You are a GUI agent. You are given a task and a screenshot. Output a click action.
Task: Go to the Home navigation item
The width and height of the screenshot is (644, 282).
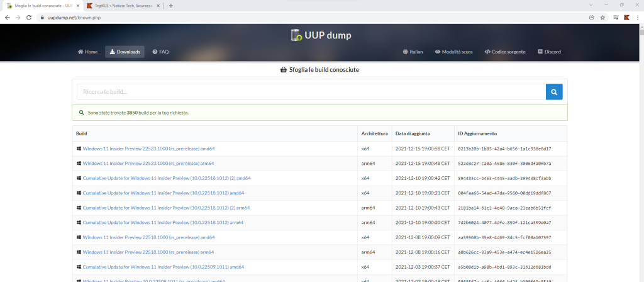click(87, 52)
